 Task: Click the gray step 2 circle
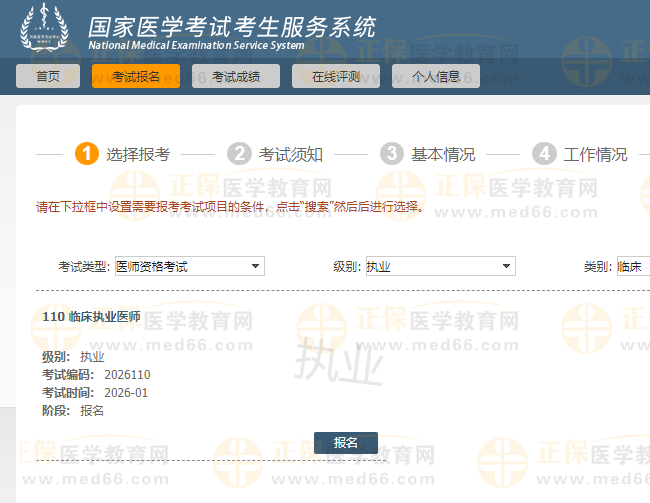click(x=239, y=154)
